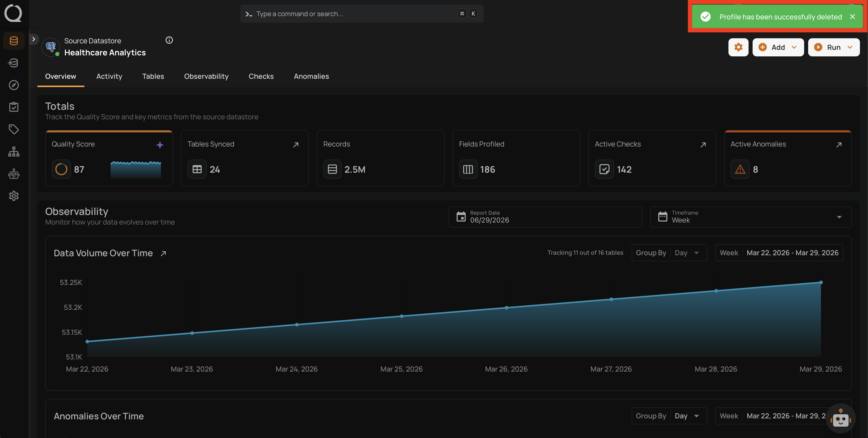The height and width of the screenshot is (438, 868).
Task: Show datastore info via the info icon
Action: pyautogui.click(x=169, y=40)
